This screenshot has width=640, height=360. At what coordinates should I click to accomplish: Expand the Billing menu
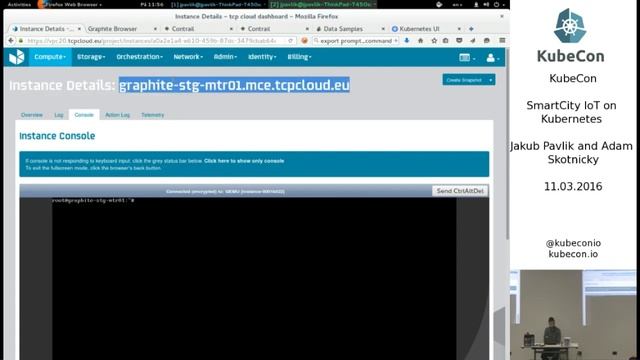coord(299,57)
